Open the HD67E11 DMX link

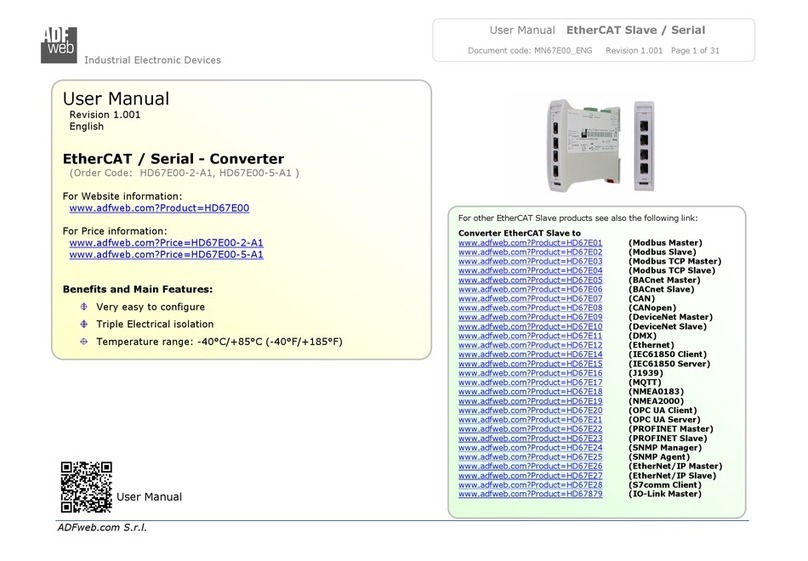point(530,336)
